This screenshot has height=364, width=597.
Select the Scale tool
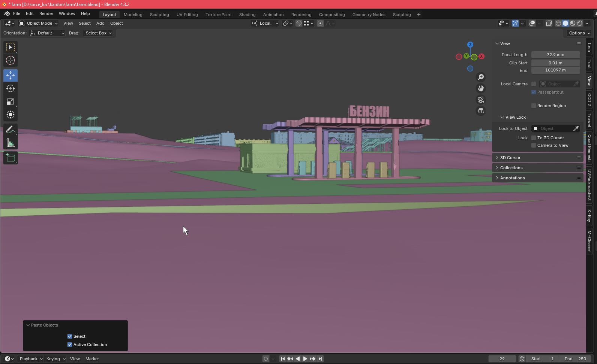click(x=10, y=102)
